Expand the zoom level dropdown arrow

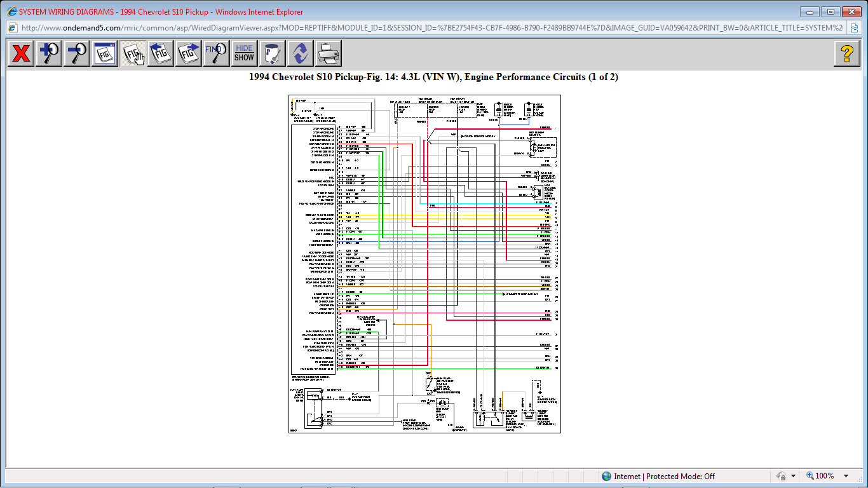coord(846,476)
